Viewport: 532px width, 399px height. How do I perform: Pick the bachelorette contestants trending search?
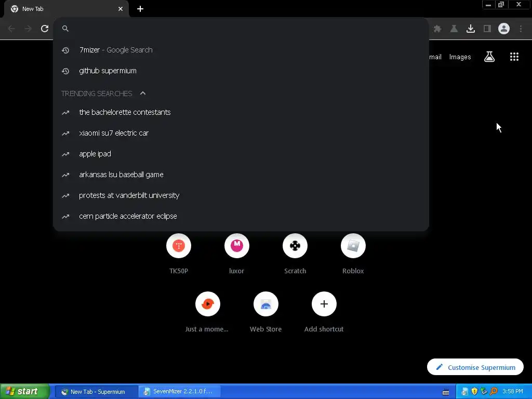[241, 112]
